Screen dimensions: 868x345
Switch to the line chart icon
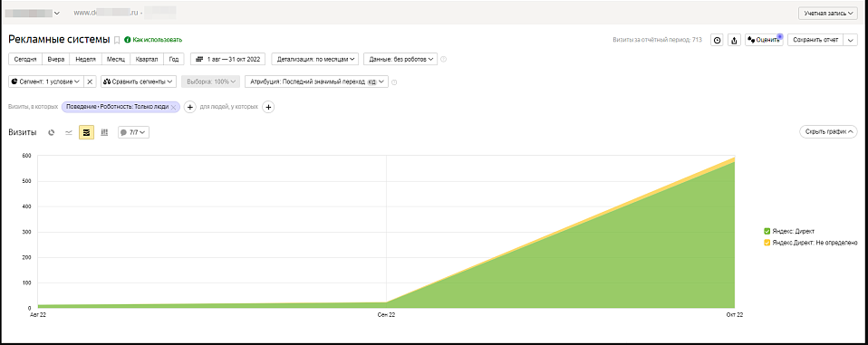[69, 132]
